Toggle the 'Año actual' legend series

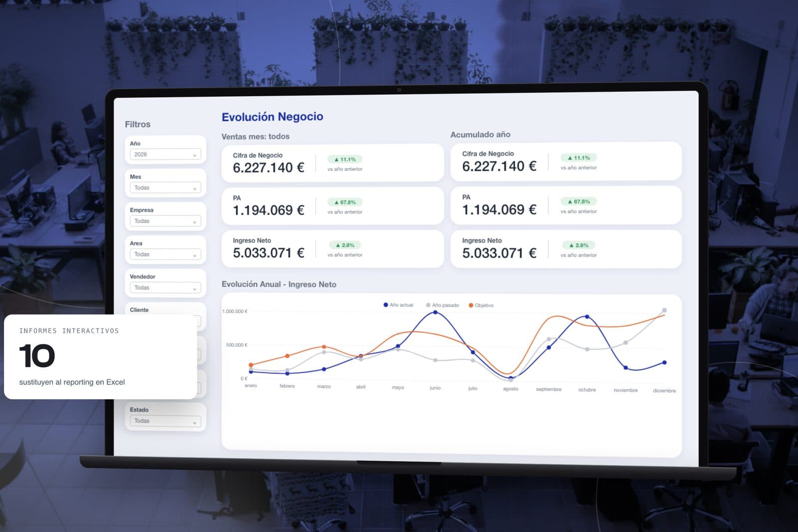click(x=399, y=305)
